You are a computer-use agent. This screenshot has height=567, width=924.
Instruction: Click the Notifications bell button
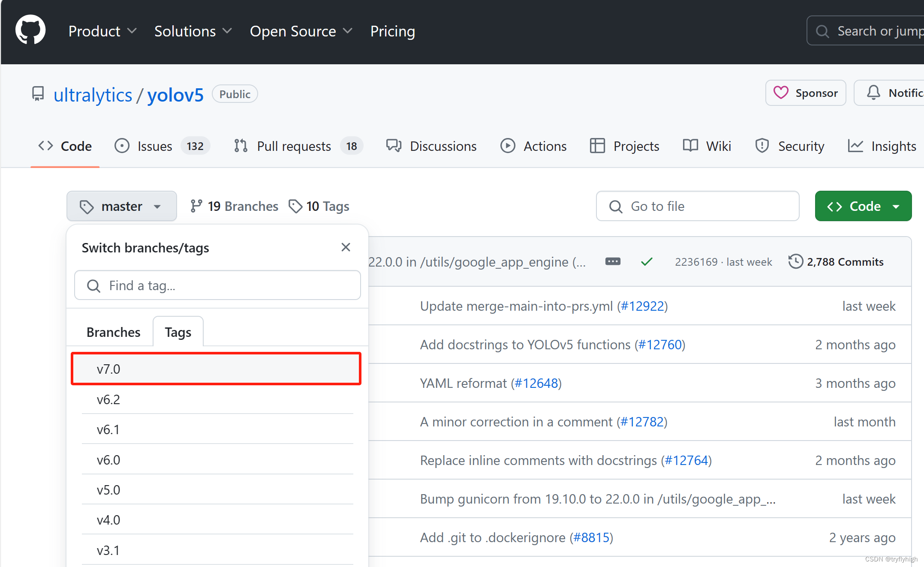889,93
